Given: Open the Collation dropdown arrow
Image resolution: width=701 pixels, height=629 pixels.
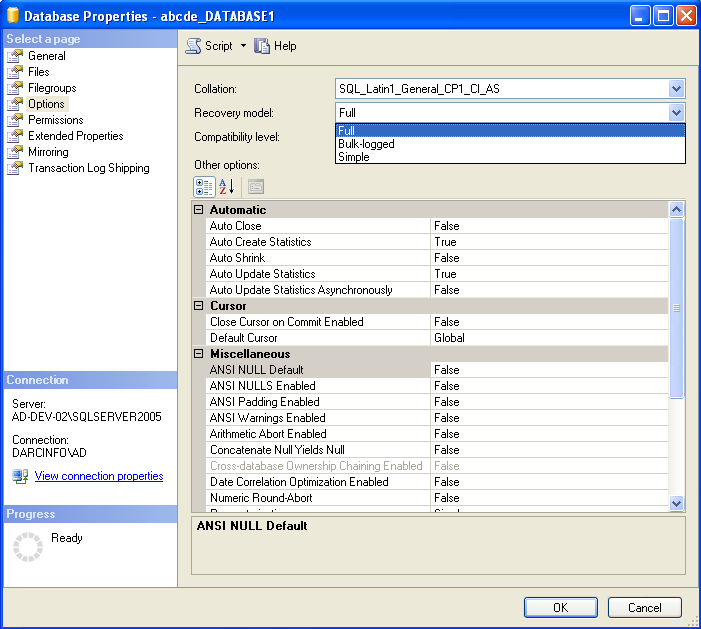Looking at the screenshot, I should click(676, 89).
